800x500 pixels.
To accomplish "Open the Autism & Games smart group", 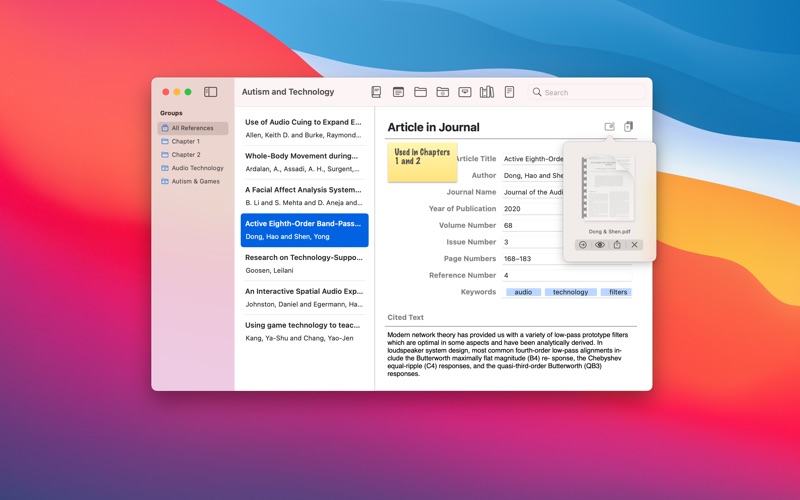I will 193,181.
